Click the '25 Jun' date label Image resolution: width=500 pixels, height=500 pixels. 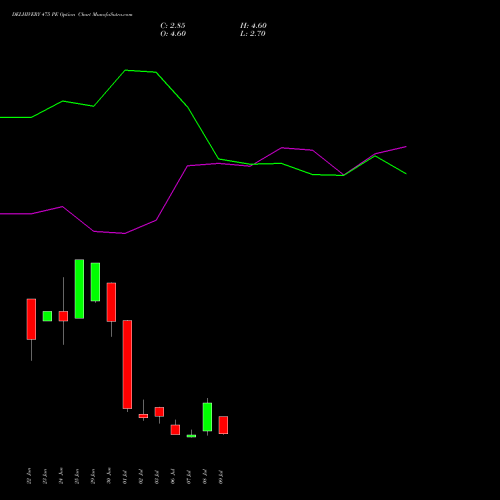pos(77,476)
